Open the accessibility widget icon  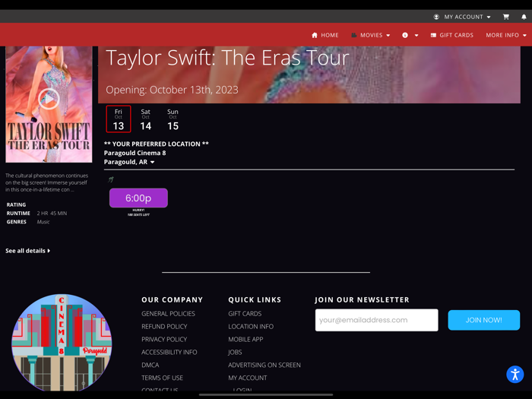click(x=515, y=374)
